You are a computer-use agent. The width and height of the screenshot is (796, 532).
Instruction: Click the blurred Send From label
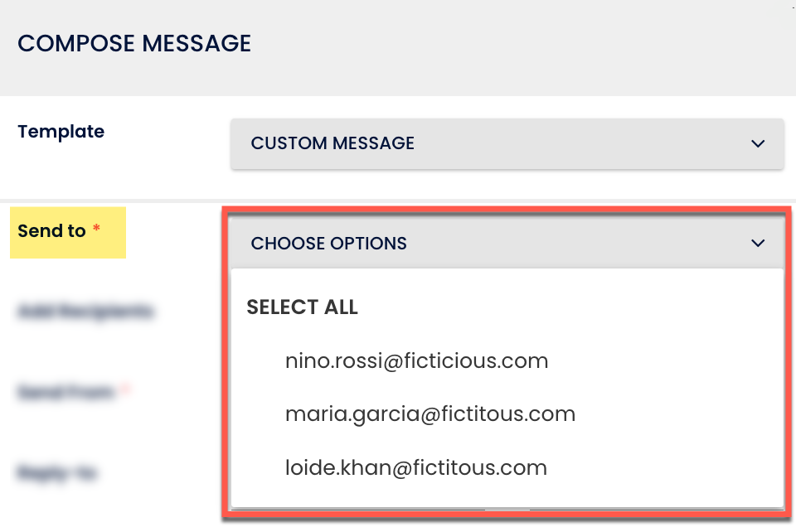66,392
